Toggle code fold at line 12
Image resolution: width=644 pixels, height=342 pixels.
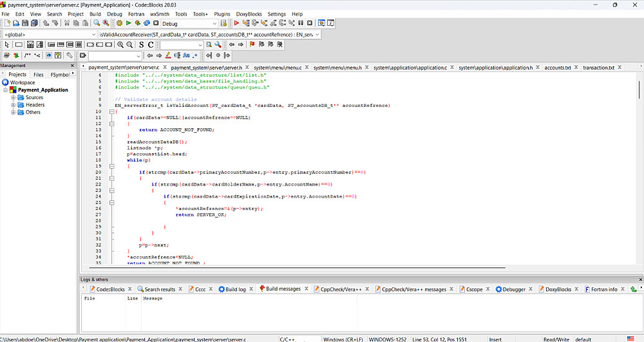(111, 124)
